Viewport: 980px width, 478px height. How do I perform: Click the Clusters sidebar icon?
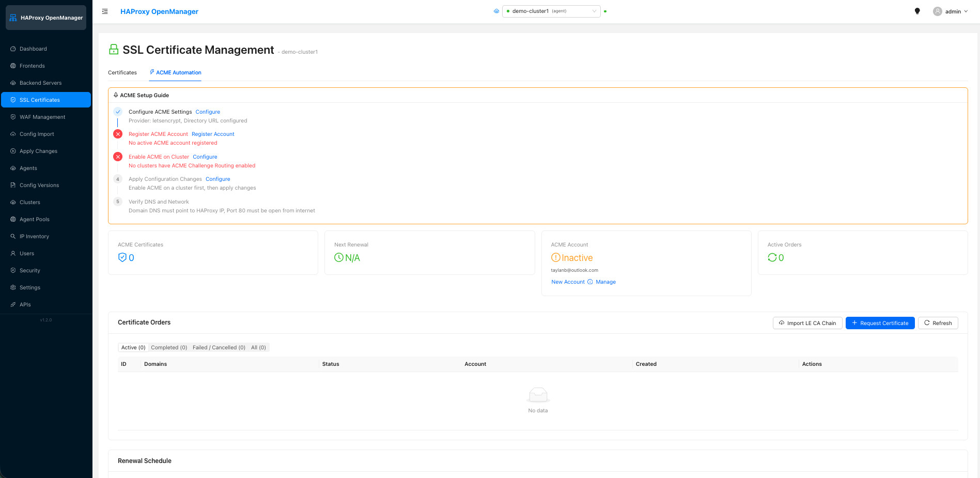13,202
